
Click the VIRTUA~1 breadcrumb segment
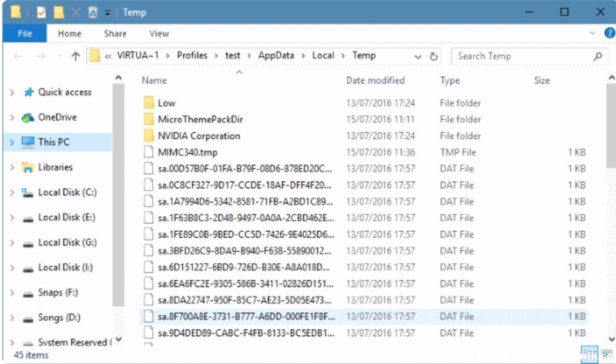(138, 56)
